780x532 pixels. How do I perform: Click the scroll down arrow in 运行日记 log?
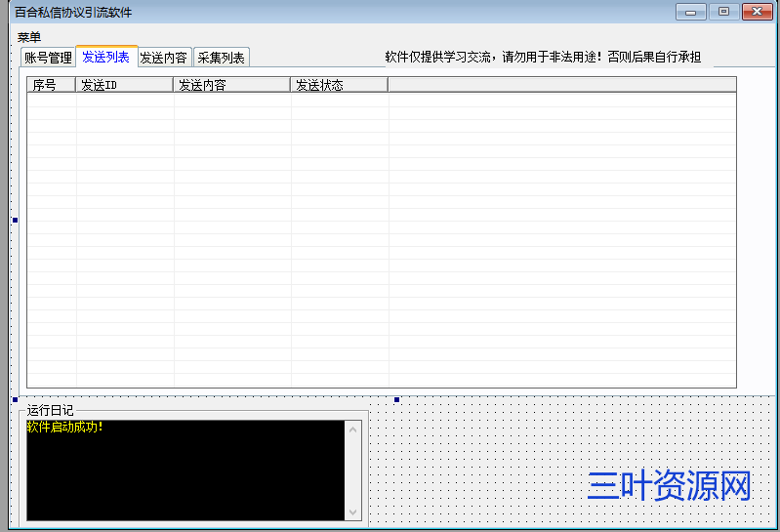(x=352, y=512)
